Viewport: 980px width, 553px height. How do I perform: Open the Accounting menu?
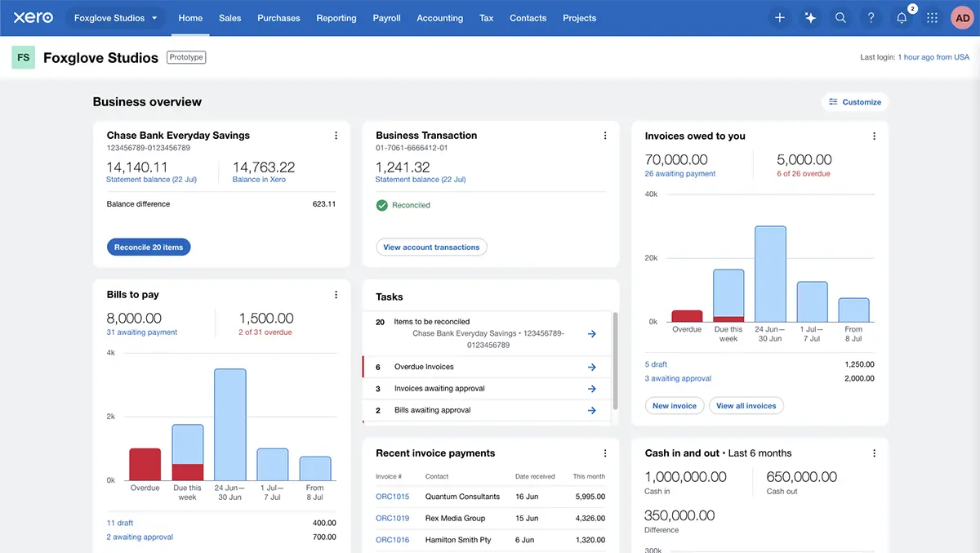(439, 17)
